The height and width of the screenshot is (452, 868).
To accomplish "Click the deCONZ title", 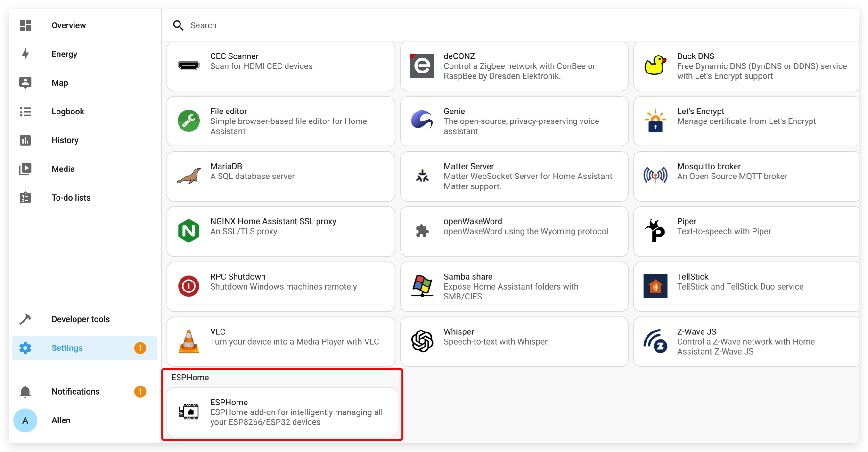I will [x=459, y=56].
